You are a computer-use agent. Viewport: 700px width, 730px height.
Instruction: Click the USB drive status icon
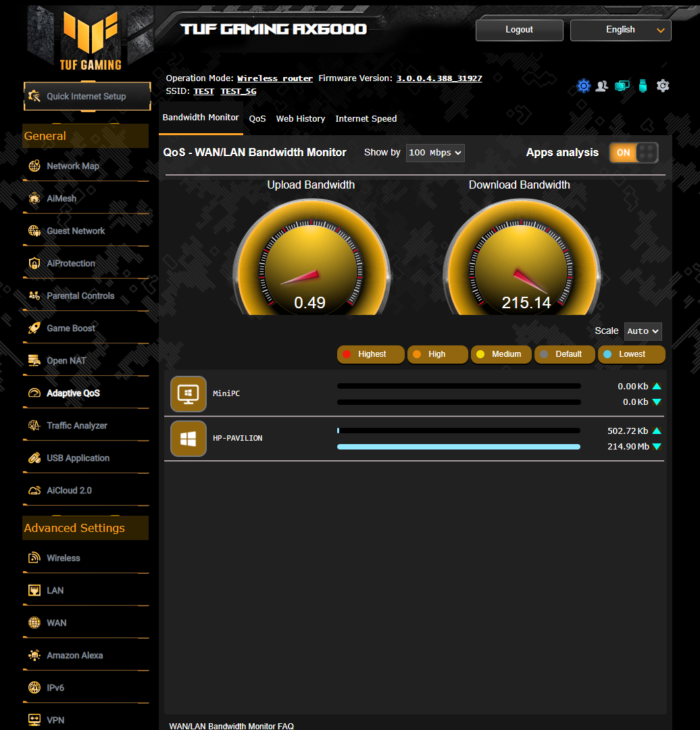click(x=643, y=86)
